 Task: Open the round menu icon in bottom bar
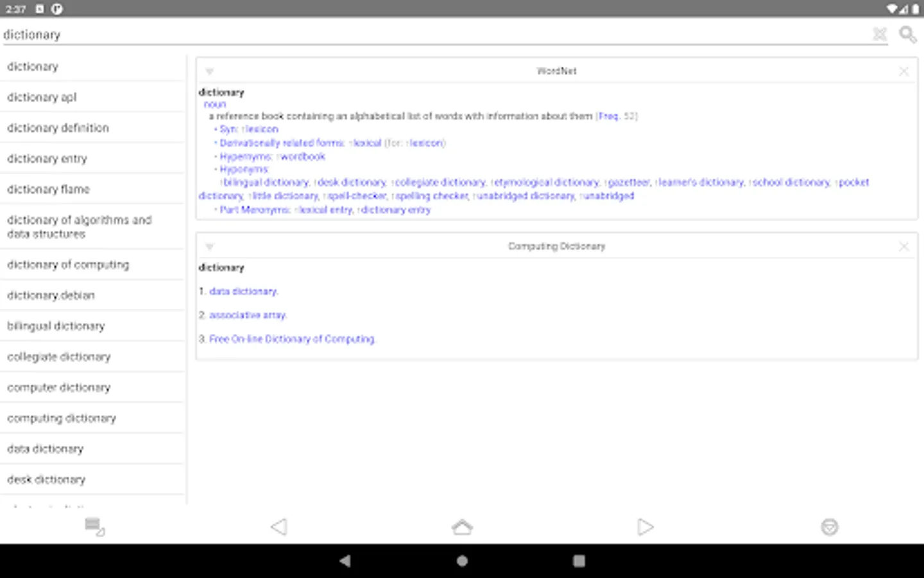click(830, 527)
